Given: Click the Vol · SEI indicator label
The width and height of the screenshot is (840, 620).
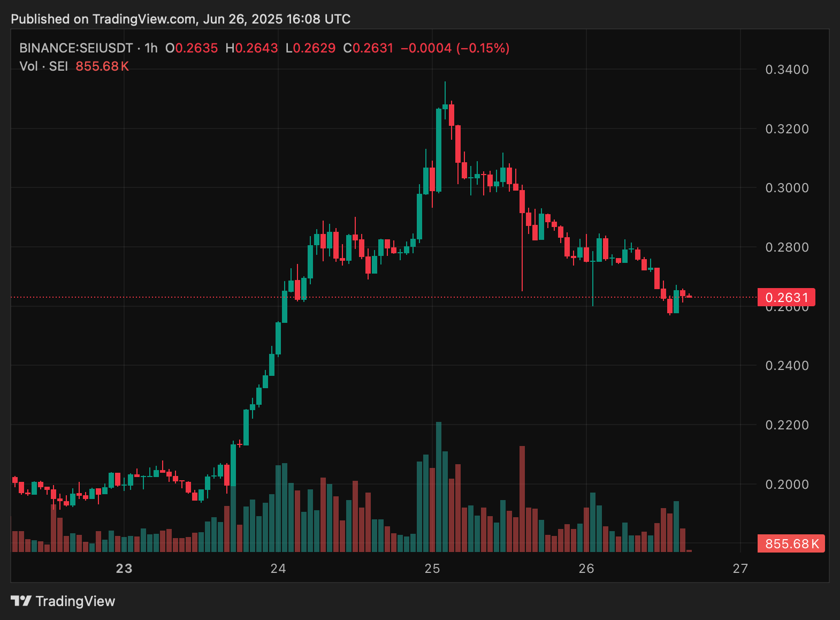Looking at the screenshot, I should (x=44, y=66).
